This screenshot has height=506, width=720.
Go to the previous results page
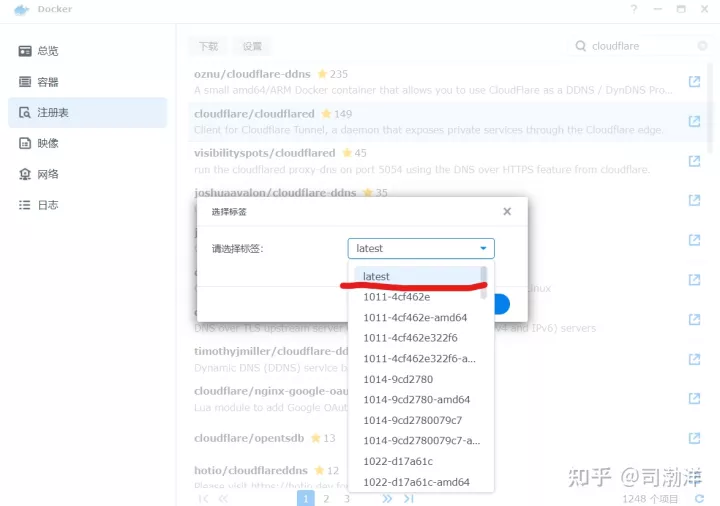pyautogui.click(x=224, y=499)
